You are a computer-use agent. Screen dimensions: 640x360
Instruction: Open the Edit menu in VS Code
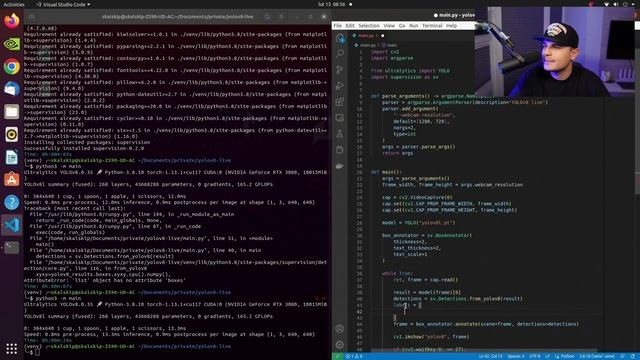pyautogui.click(x=350, y=26)
